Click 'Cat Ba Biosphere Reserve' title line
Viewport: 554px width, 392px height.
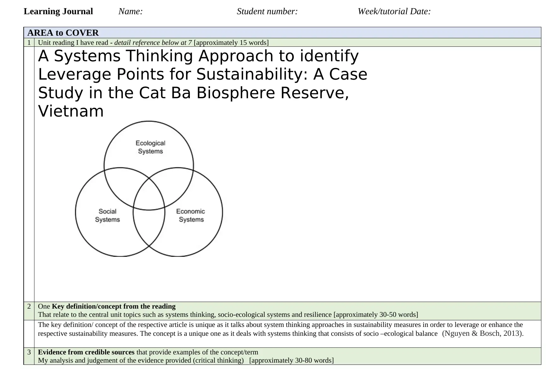coord(193,93)
